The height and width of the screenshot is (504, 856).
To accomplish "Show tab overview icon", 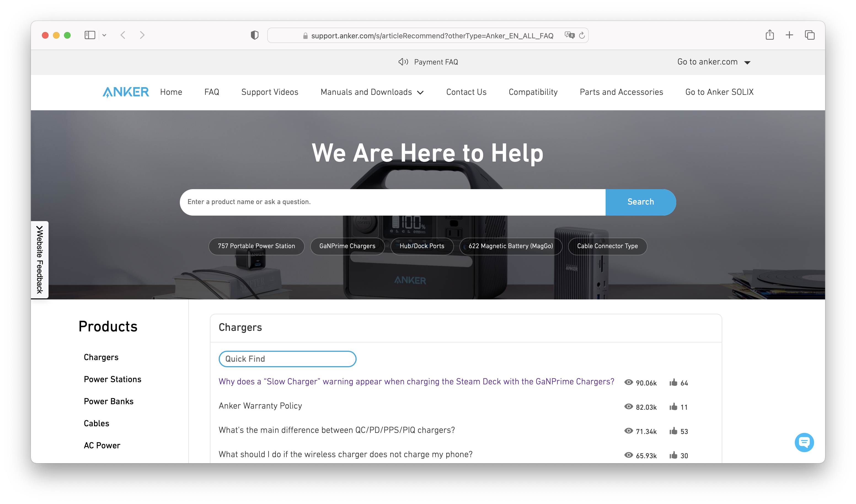I will click(x=809, y=35).
